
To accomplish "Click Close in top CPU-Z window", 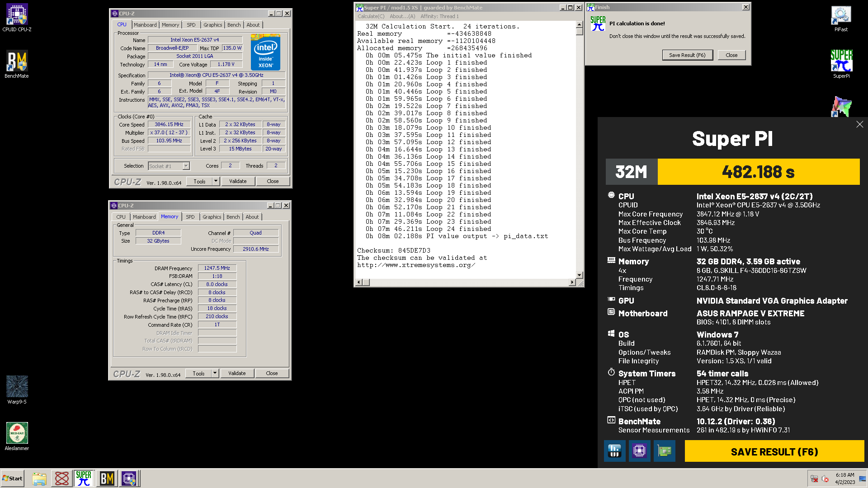I will pos(273,181).
